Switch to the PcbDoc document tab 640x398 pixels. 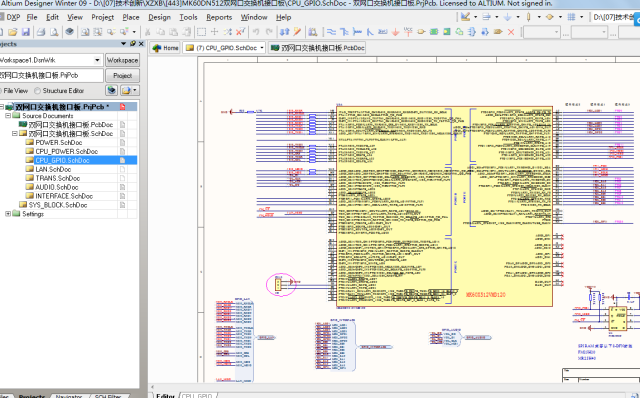click(x=317, y=48)
